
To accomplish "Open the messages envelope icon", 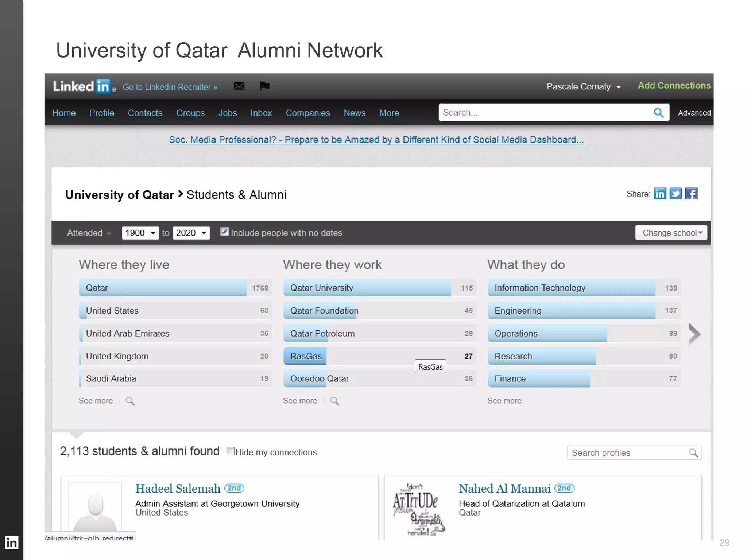I will click(x=239, y=86).
